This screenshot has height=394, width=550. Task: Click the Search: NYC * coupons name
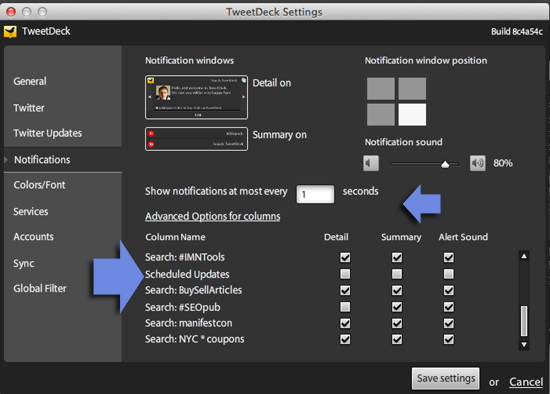click(195, 339)
